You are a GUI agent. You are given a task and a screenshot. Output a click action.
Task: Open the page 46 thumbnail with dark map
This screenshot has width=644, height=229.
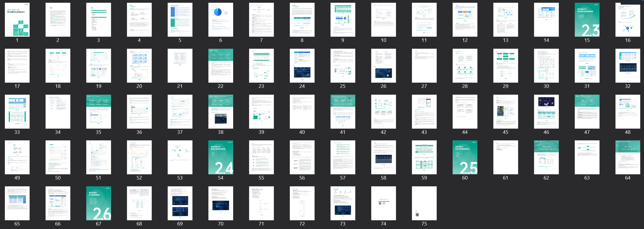(x=546, y=112)
